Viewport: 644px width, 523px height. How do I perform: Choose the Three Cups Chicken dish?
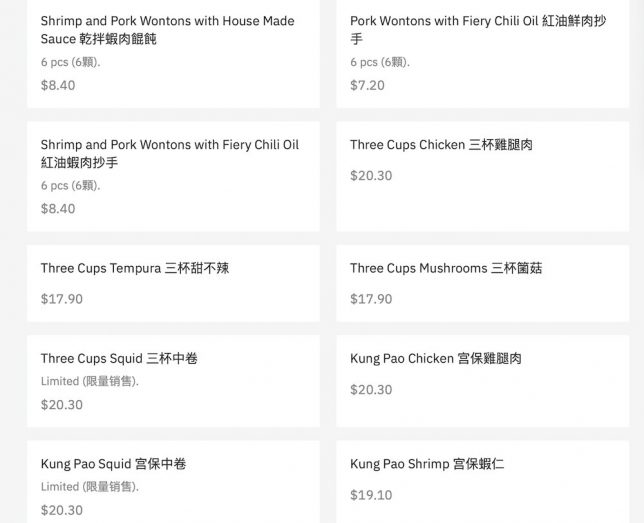coord(441,145)
